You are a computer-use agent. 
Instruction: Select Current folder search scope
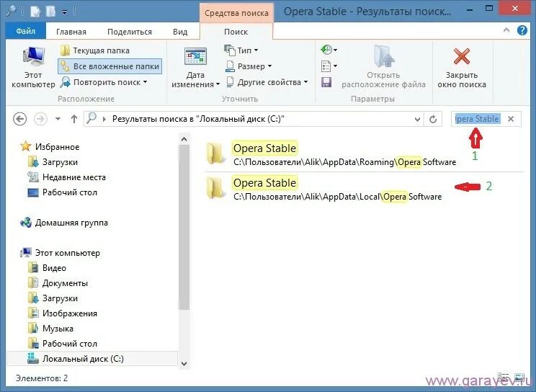(94, 50)
